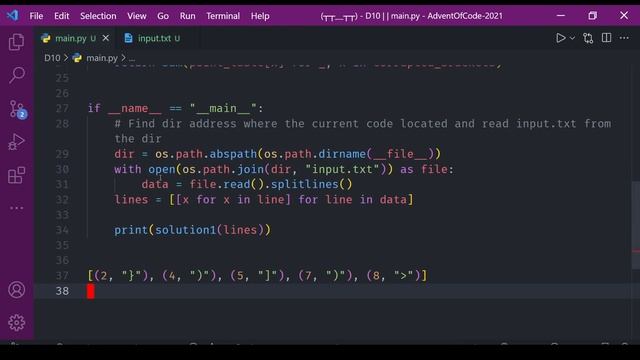Screen dimensions: 640x360
Task: Open the Manage gear icon
Action: [16, 323]
